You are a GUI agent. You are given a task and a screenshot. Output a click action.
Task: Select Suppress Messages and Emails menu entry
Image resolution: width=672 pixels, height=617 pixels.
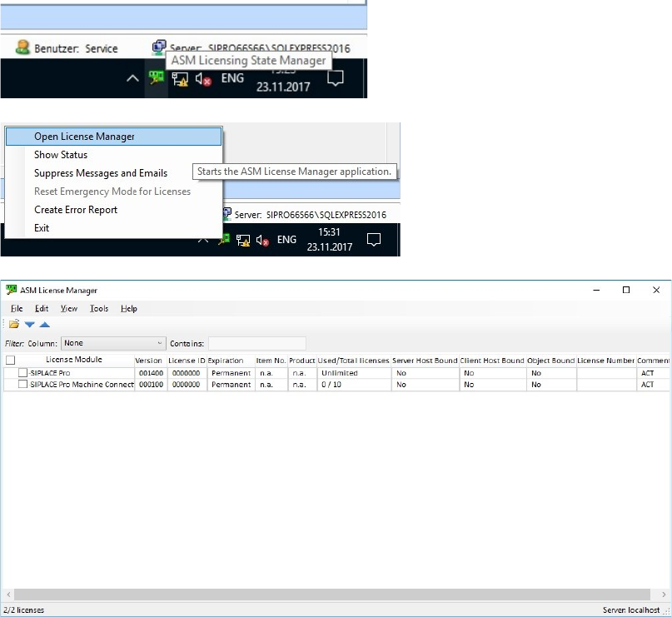[101, 173]
